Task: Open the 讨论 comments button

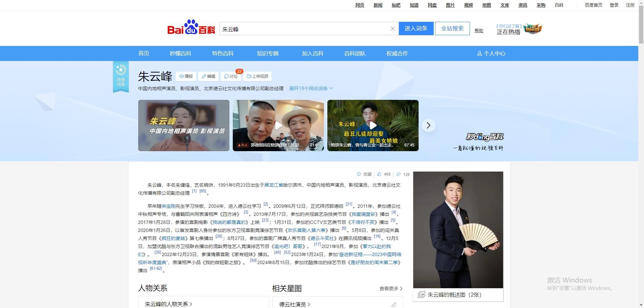Action: point(231,76)
